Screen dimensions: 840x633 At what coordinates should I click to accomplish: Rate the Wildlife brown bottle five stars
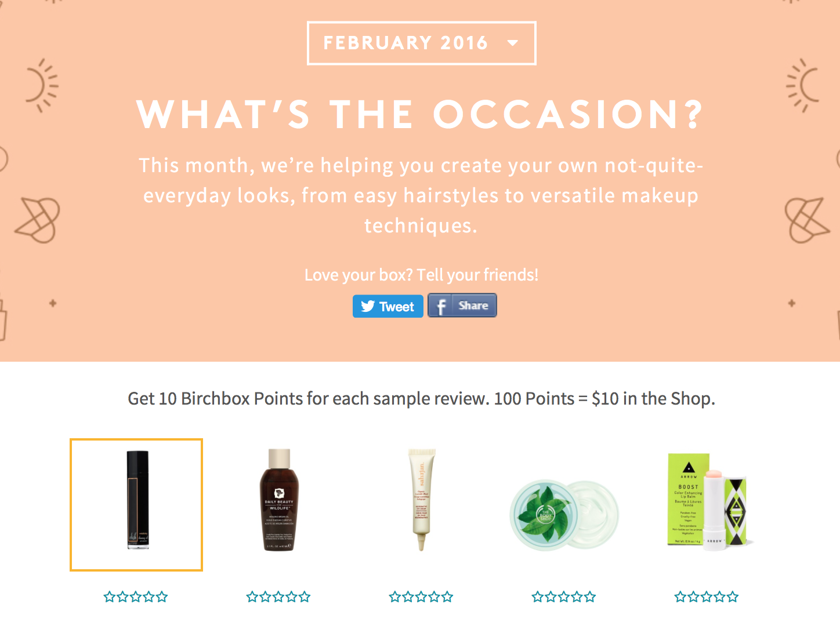click(x=305, y=597)
